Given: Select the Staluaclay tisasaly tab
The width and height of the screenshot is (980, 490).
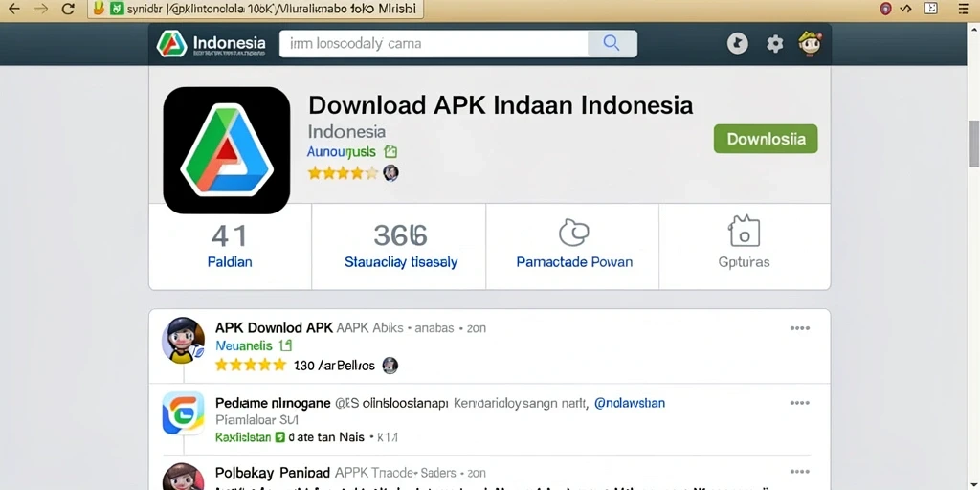Looking at the screenshot, I should 399,246.
